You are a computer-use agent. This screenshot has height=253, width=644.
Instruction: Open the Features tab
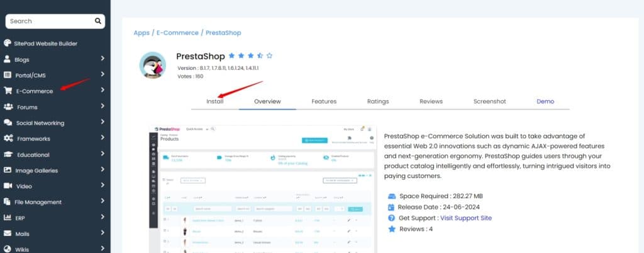click(324, 101)
